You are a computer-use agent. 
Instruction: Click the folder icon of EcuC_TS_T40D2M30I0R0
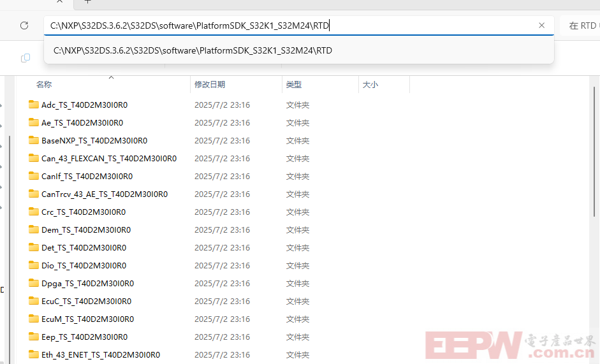pos(34,301)
